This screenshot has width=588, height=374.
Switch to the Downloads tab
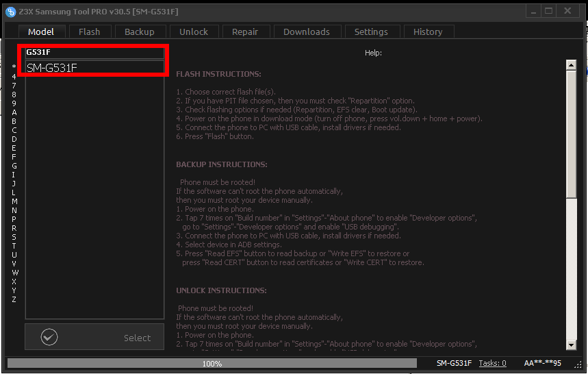click(307, 32)
